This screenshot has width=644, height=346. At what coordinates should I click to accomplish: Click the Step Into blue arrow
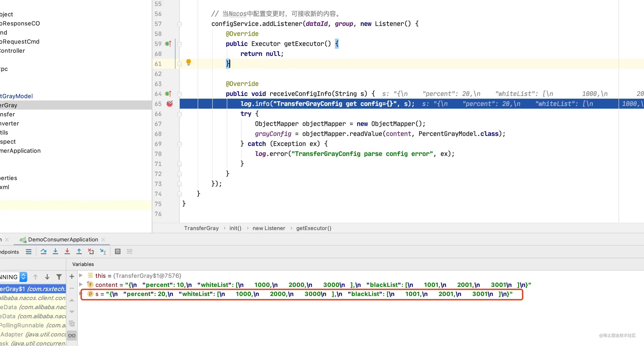click(55, 251)
